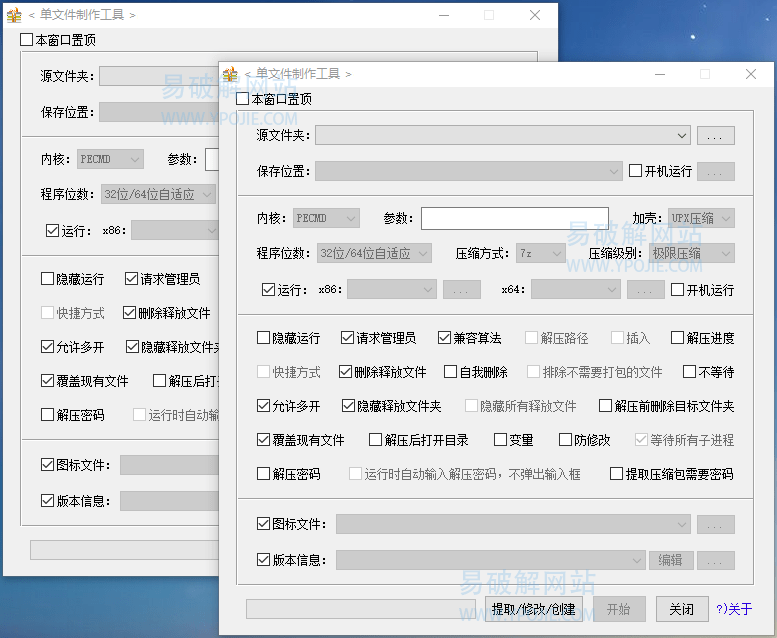Click app icon in back window title bar
Screen dimensions: 777x638
pyautogui.click(x=14, y=15)
